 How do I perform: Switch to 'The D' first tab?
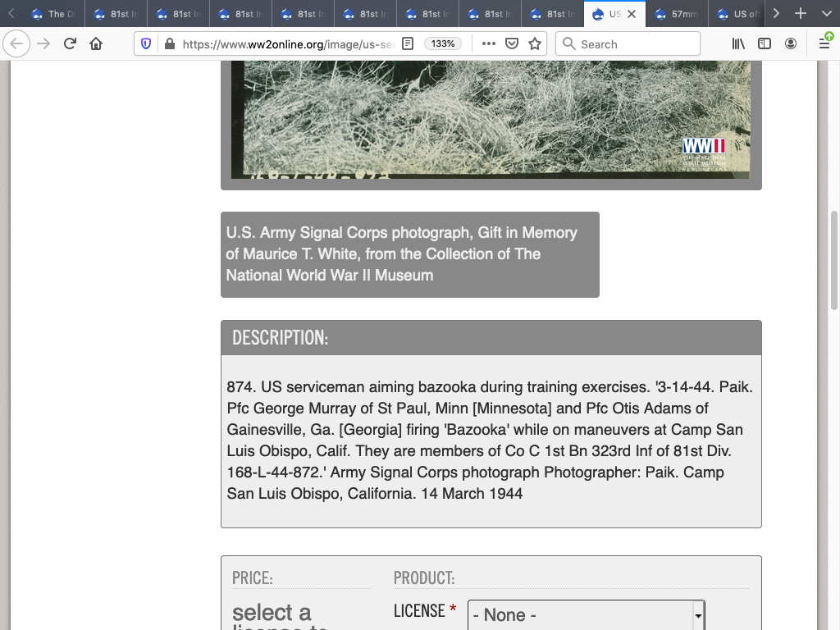pos(49,14)
